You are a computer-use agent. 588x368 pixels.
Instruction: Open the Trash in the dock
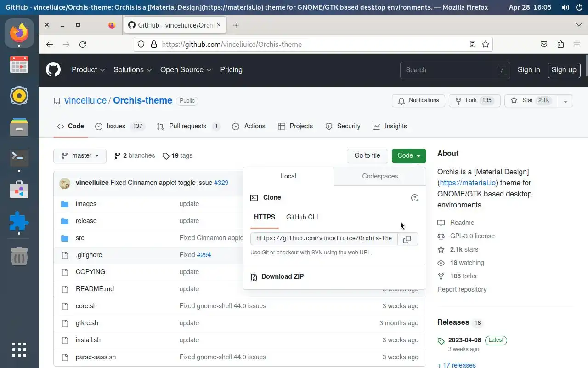[x=19, y=256]
